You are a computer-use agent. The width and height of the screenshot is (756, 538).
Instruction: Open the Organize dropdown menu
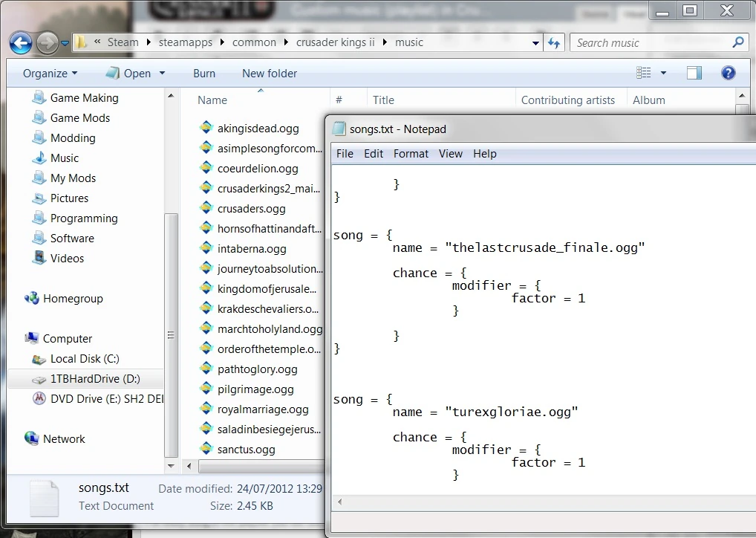tap(50, 74)
